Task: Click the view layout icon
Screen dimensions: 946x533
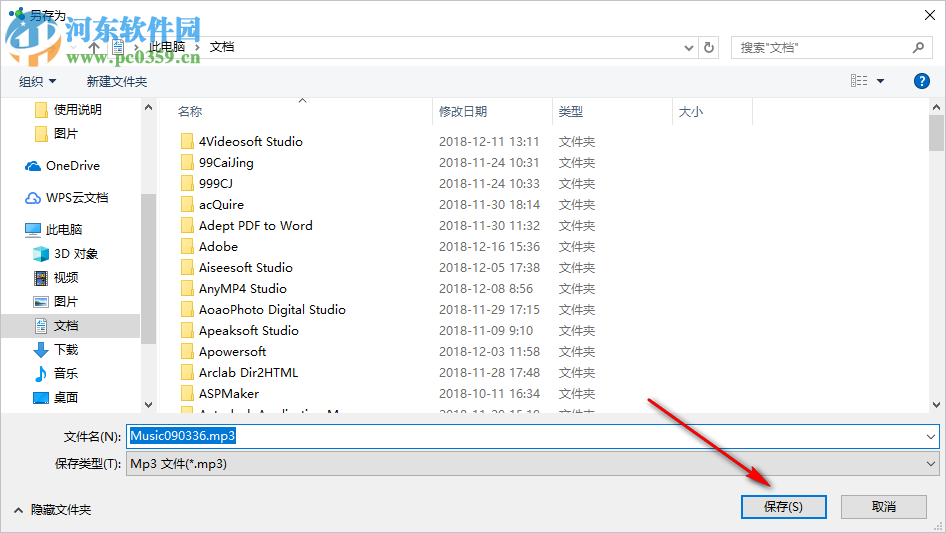Action: pyautogui.click(x=859, y=80)
